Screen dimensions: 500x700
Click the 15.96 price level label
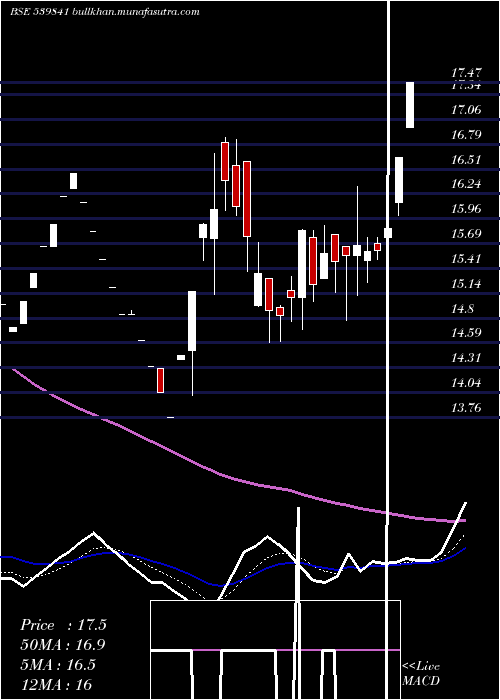click(x=466, y=208)
